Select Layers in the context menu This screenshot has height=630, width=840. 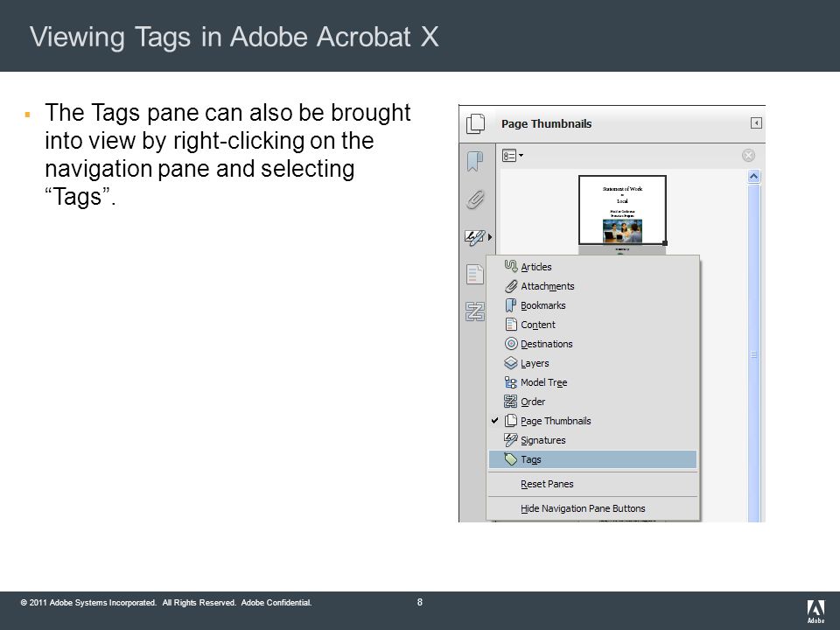(x=592, y=363)
